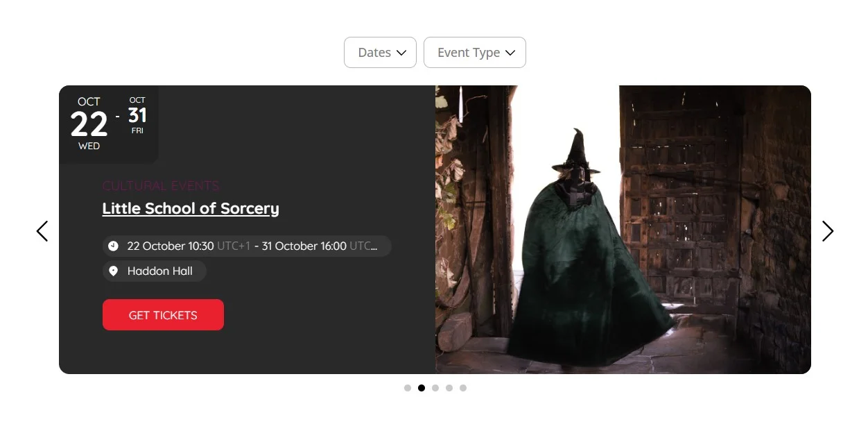The image size is (868, 431).
Task: Click the witch in doorway photo
Action: [623, 230]
